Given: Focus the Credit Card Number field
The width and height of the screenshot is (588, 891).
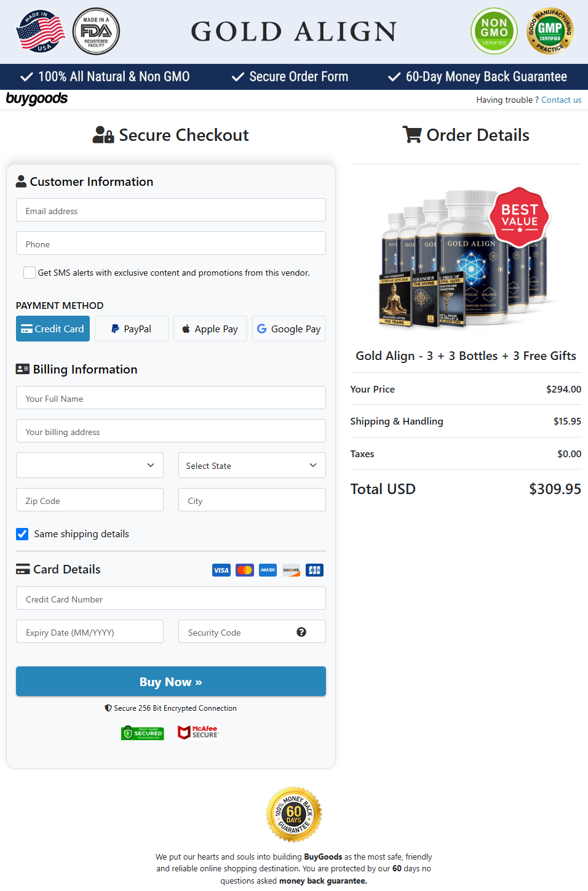Looking at the screenshot, I should click(x=171, y=598).
